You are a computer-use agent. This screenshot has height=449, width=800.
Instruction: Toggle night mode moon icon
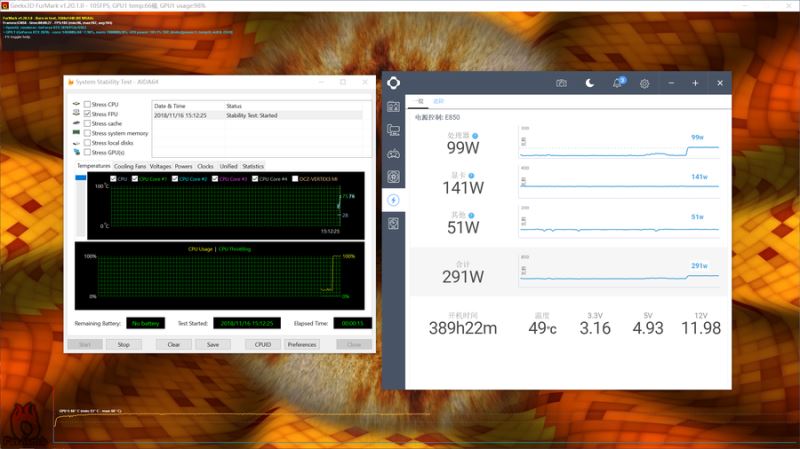(x=589, y=83)
